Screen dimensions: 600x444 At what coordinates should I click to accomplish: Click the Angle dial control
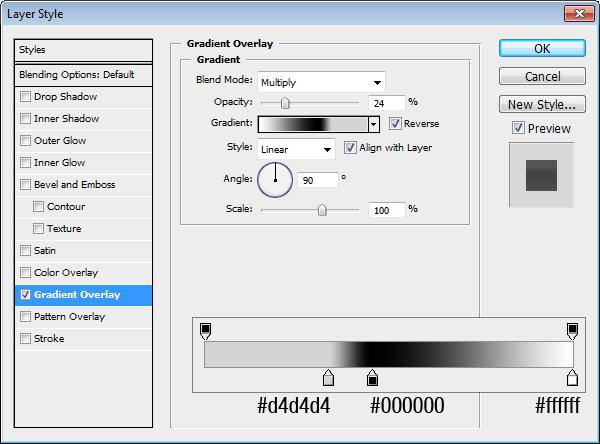275,180
